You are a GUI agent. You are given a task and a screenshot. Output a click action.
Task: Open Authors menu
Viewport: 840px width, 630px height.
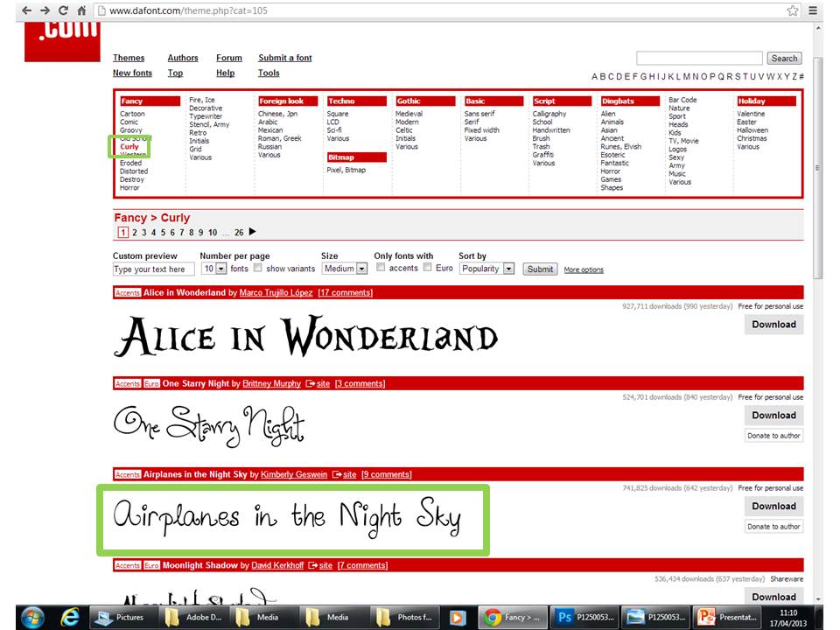pos(183,58)
